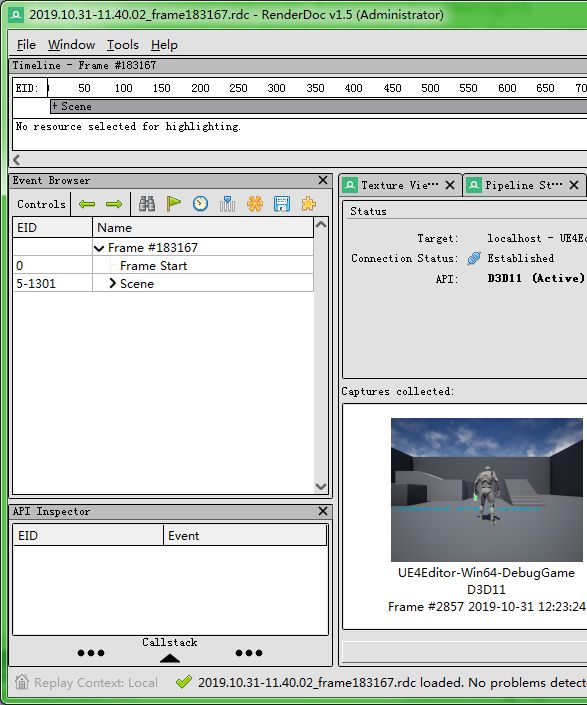Expand the Scene node in Event Browser

(113, 283)
